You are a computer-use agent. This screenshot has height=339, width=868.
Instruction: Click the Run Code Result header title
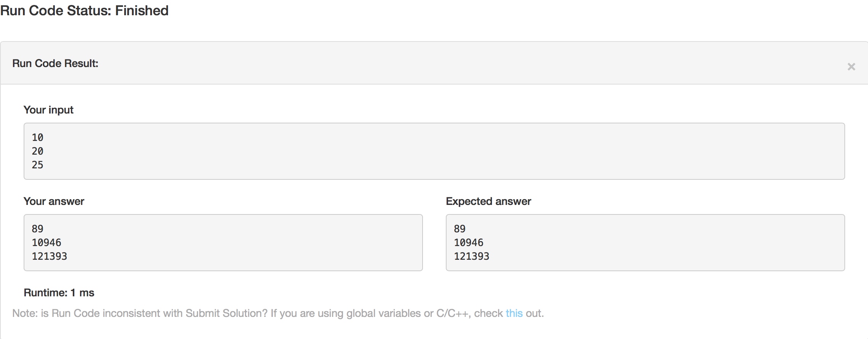[55, 63]
